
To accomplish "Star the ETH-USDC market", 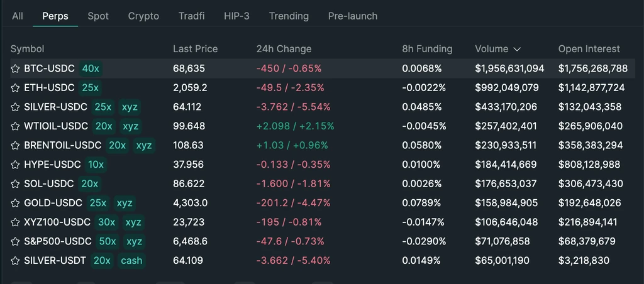I will coord(15,88).
